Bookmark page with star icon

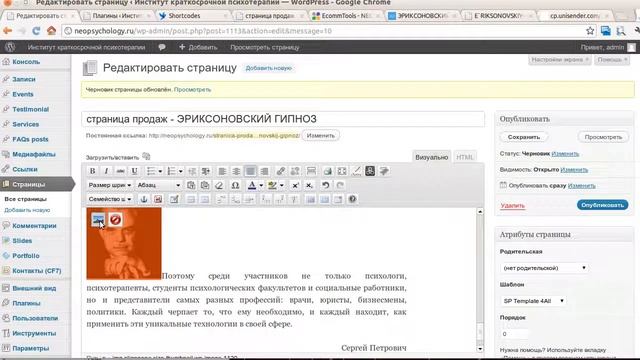tap(590, 31)
